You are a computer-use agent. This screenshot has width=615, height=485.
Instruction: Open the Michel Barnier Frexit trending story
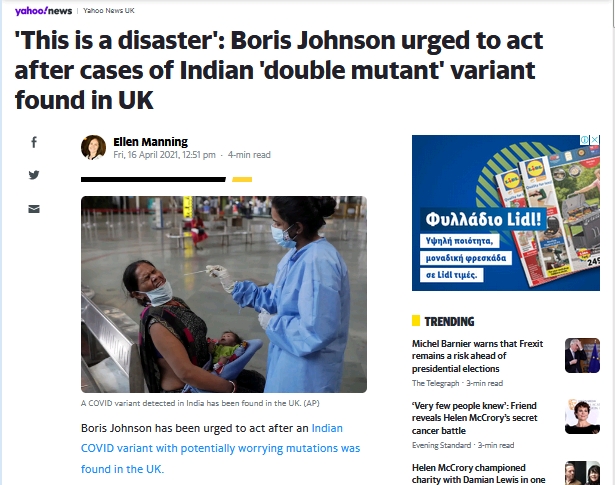(477, 356)
